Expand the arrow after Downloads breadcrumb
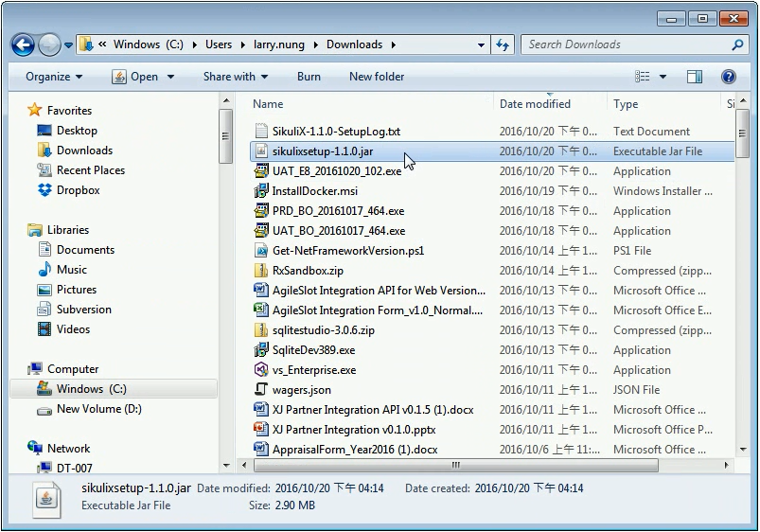The width and height of the screenshot is (760, 532). (x=393, y=45)
